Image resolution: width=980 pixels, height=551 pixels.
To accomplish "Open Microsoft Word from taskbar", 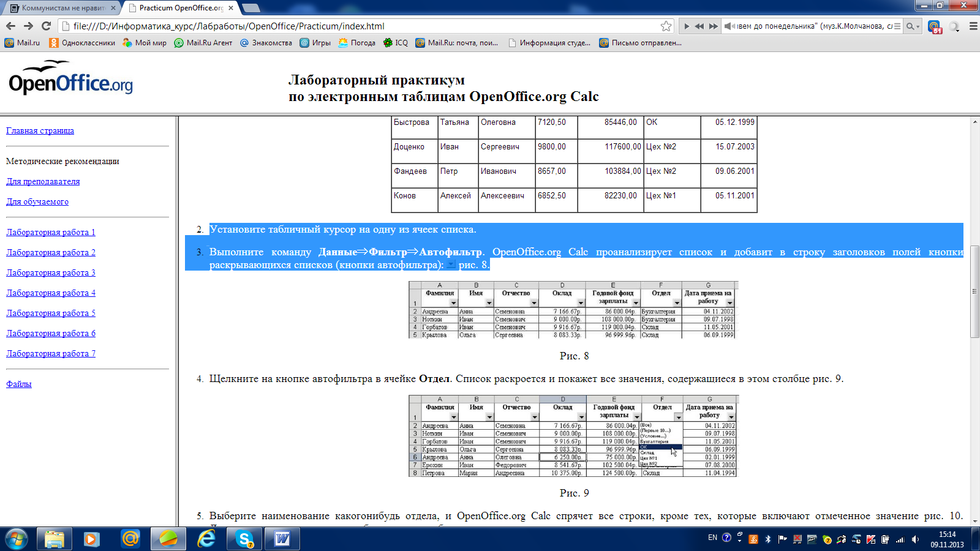I will coord(282,539).
